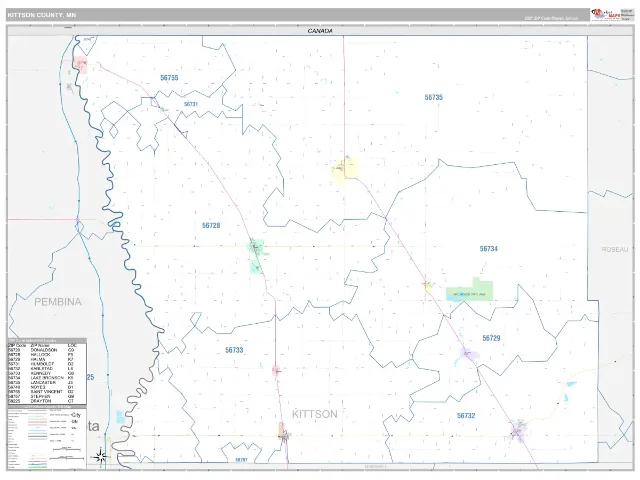Click the blue '56733' ZIP label on the map
The height and width of the screenshot is (480, 640).
[234, 350]
